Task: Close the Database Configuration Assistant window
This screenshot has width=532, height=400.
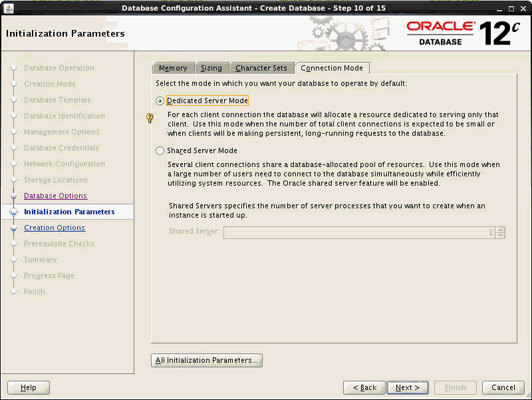Action: coord(523,9)
